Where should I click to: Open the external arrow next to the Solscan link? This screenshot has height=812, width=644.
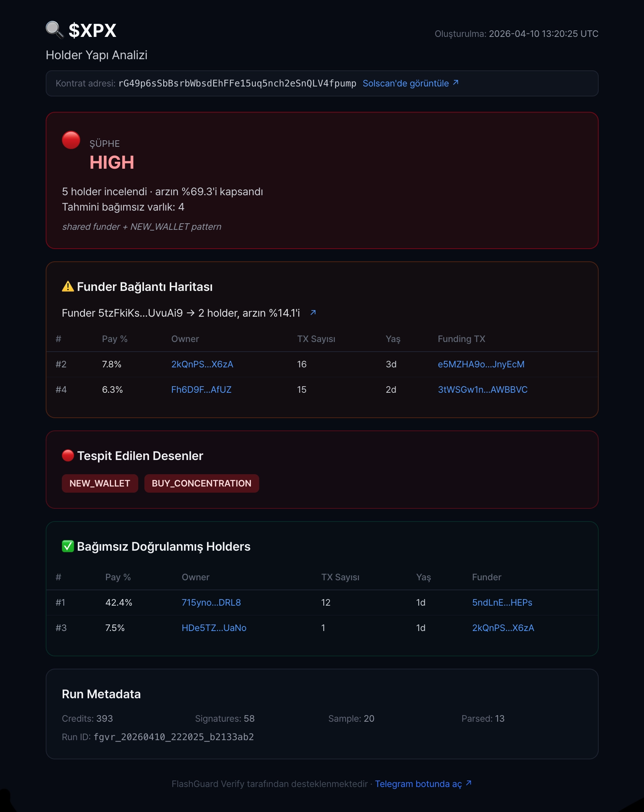click(x=456, y=83)
